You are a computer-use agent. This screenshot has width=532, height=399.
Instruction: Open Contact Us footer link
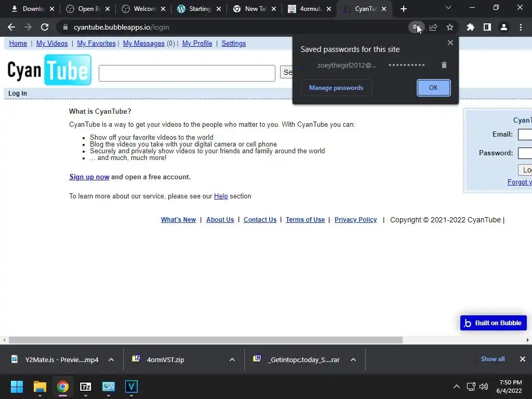(260, 220)
